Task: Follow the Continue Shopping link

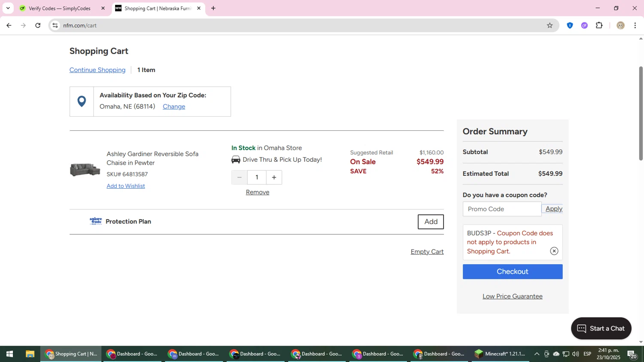Action: [97, 70]
